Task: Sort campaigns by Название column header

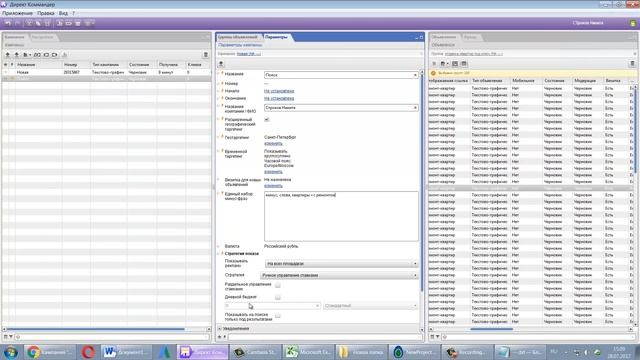Action: (38, 64)
